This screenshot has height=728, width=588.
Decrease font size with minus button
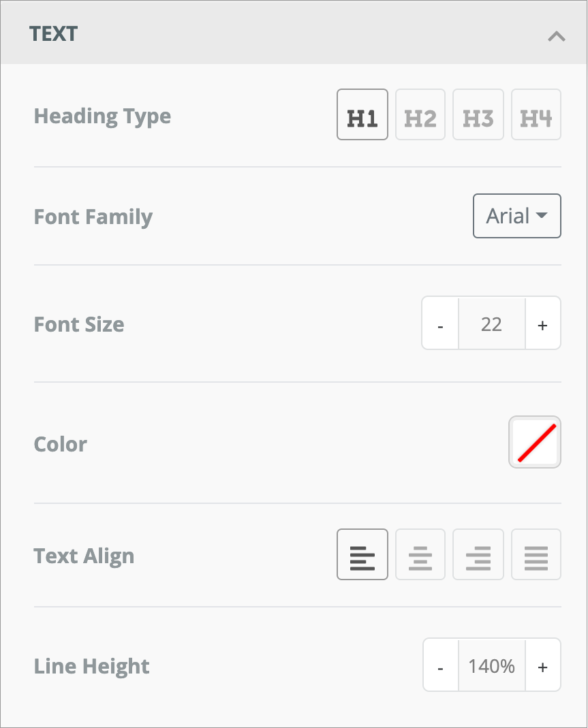[441, 324]
